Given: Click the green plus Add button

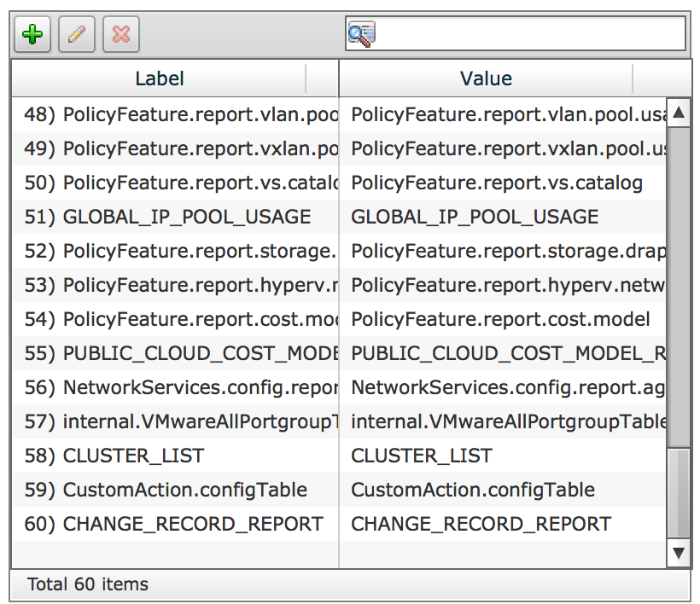Looking at the screenshot, I should 32,34.
